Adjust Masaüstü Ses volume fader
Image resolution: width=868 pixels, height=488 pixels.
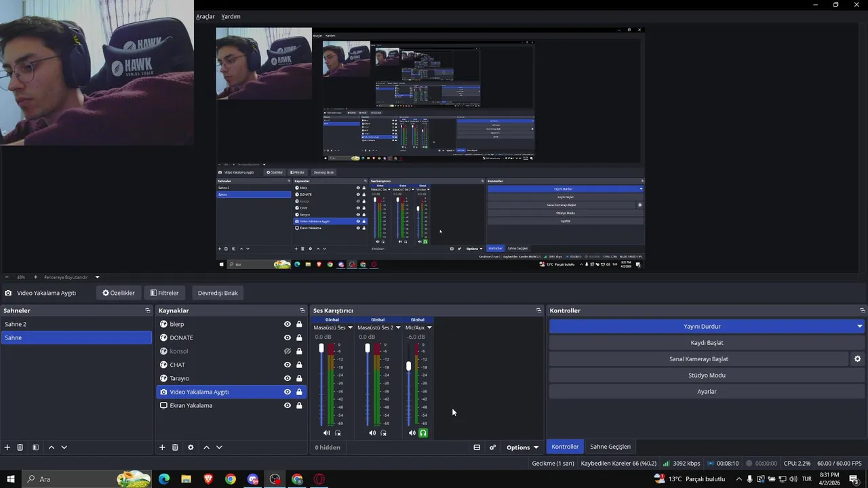[x=321, y=348]
